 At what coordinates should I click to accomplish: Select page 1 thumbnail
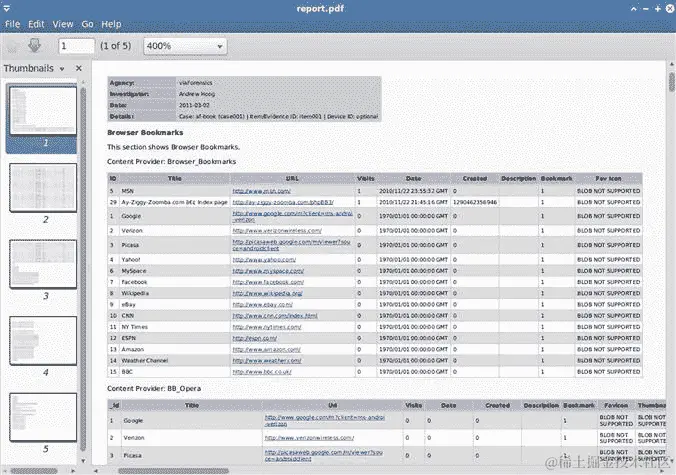43,111
